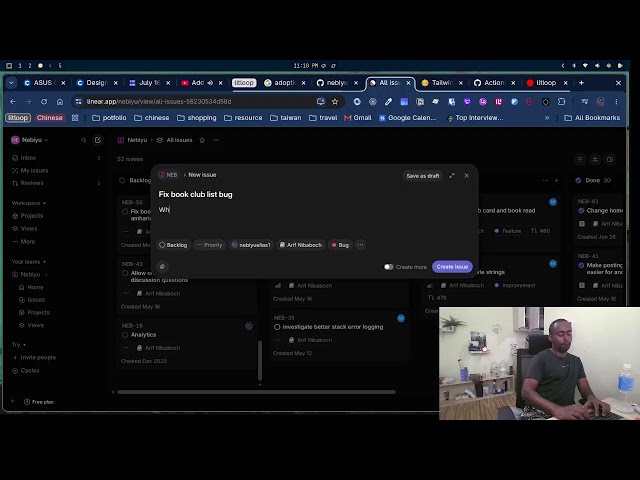Switch to the Tailwind browser tab
640x480 pixels.
tap(442, 83)
